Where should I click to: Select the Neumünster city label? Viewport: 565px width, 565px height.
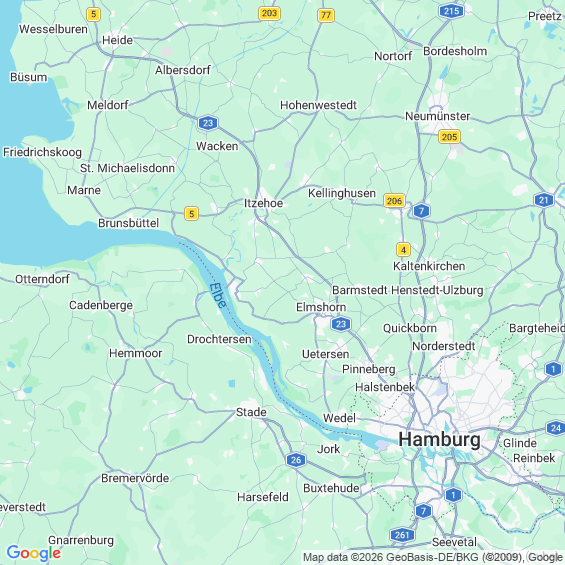point(437,116)
